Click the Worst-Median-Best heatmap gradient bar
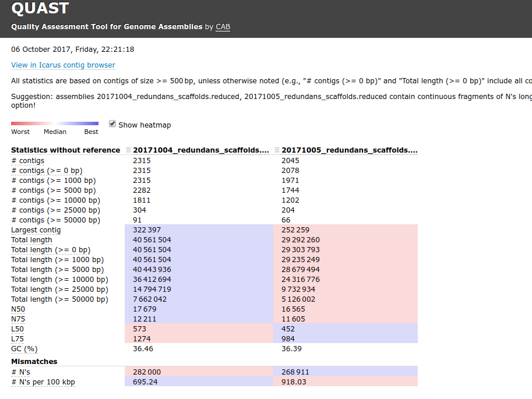The width and height of the screenshot is (532, 399). pyautogui.click(x=55, y=123)
